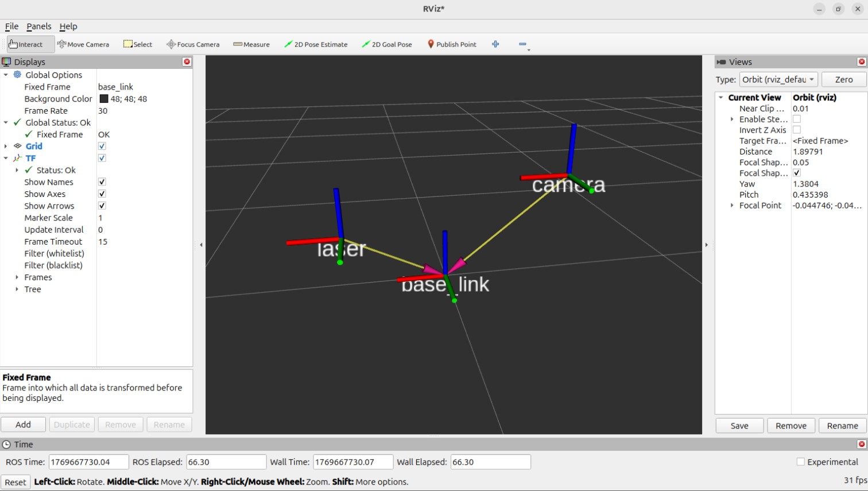Click the Publish Point tool
This screenshot has width=868, height=491.
[x=451, y=44]
